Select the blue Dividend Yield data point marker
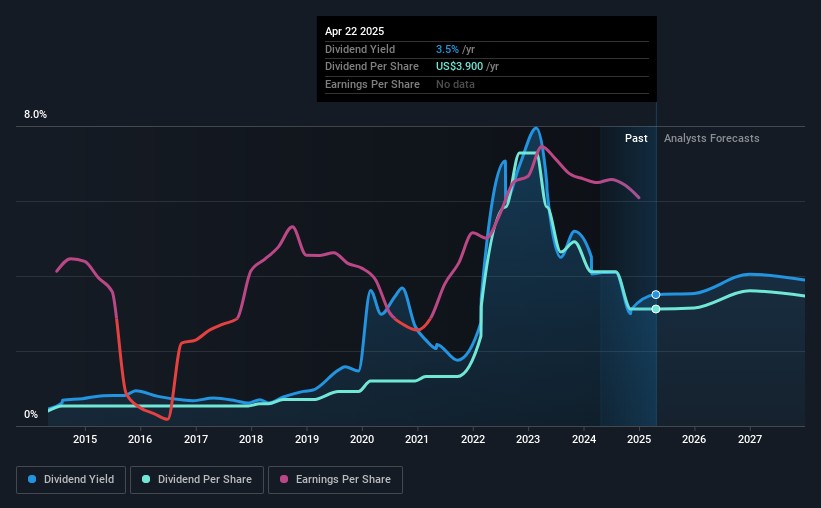Image resolution: width=821 pixels, height=508 pixels. [656, 294]
